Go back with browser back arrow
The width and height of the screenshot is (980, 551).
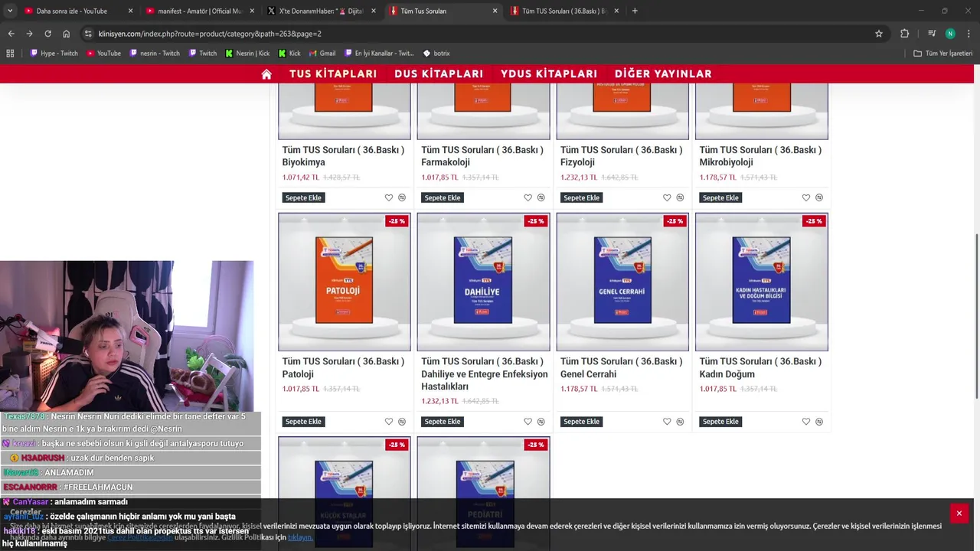(x=11, y=34)
